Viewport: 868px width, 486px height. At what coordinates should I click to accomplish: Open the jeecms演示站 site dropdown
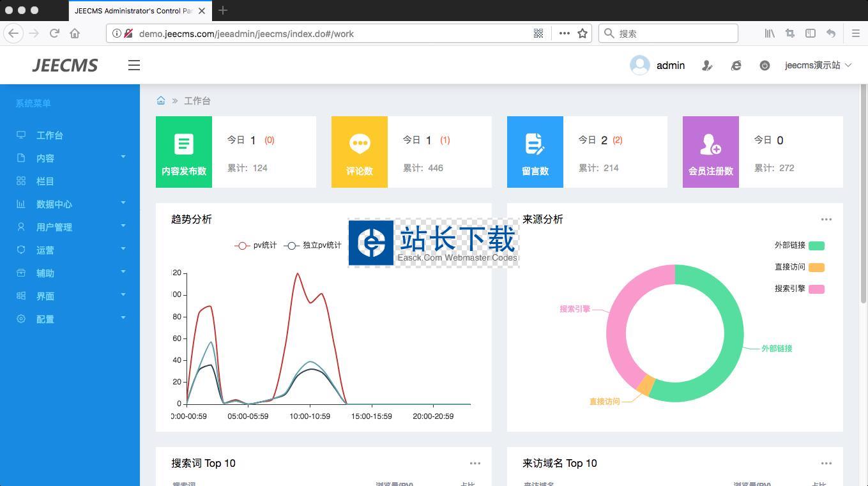point(818,65)
